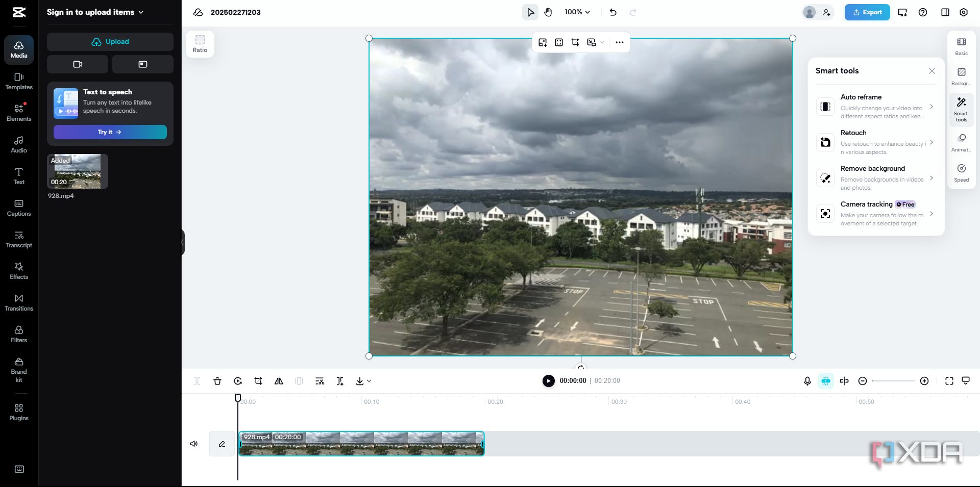The width and height of the screenshot is (980, 487).
Task: Click the Export button
Action: [867, 12]
